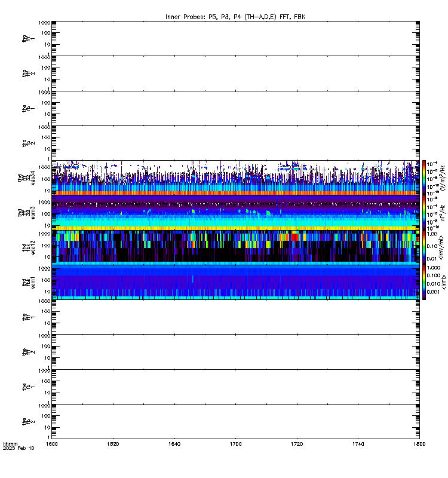Click the '0.001' tick on the nT color bar
Image resolution: width=448 pixels, height=478 pixels.
(433, 292)
